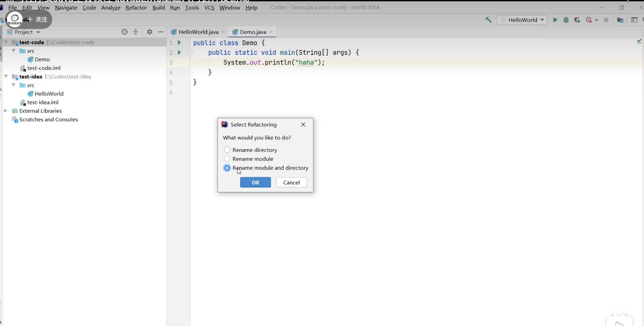Image resolution: width=644 pixels, height=326 pixels.
Task: Choose Rename module and directory option
Action: click(227, 168)
